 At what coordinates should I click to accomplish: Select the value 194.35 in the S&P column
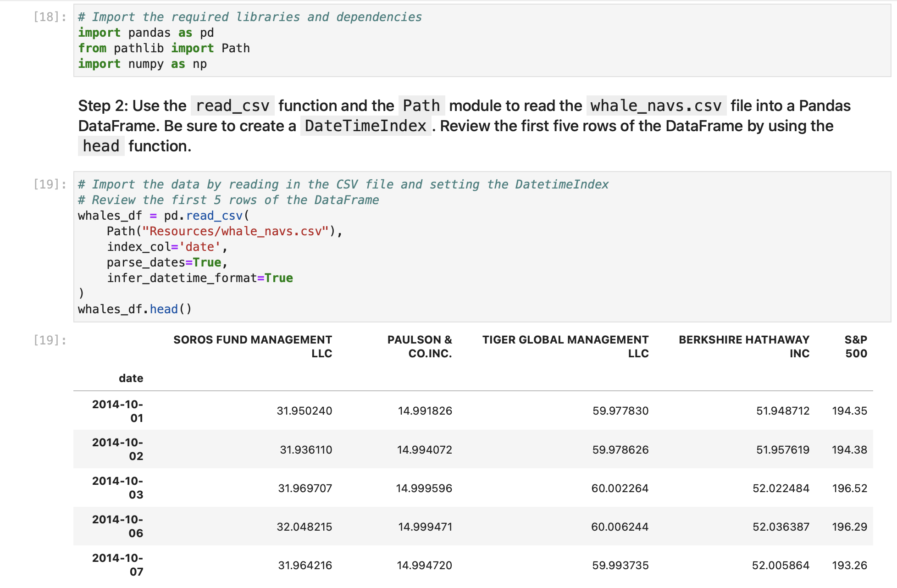(x=849, y=411)
